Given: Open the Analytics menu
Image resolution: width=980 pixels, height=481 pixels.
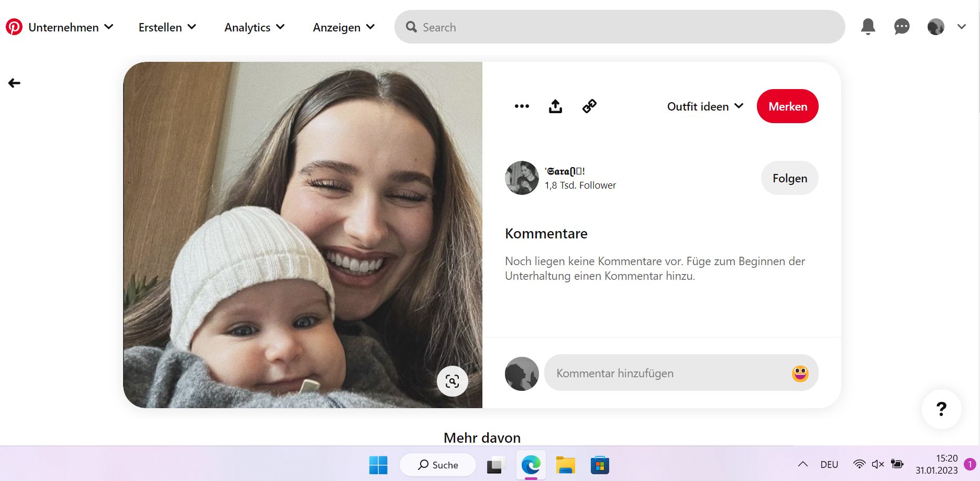Looking at the screenshot, I should (x=254, y=27).
